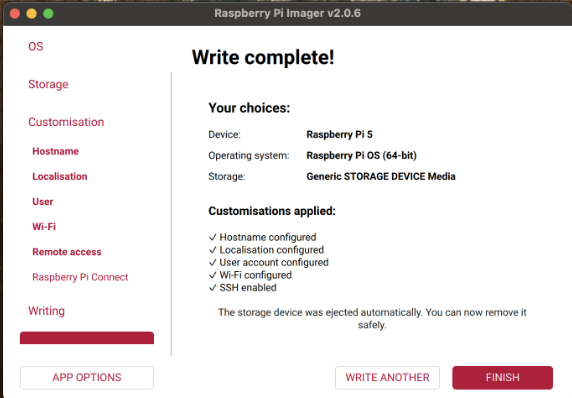This screenshot has width=572, height=398.
Task: Close the window with red button
Action: (x=15, y=13)
